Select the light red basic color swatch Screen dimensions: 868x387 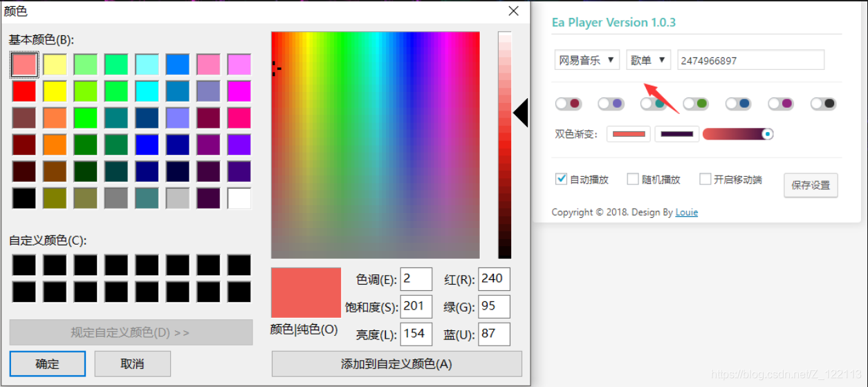pyautogui.click(x=24, y=65)
